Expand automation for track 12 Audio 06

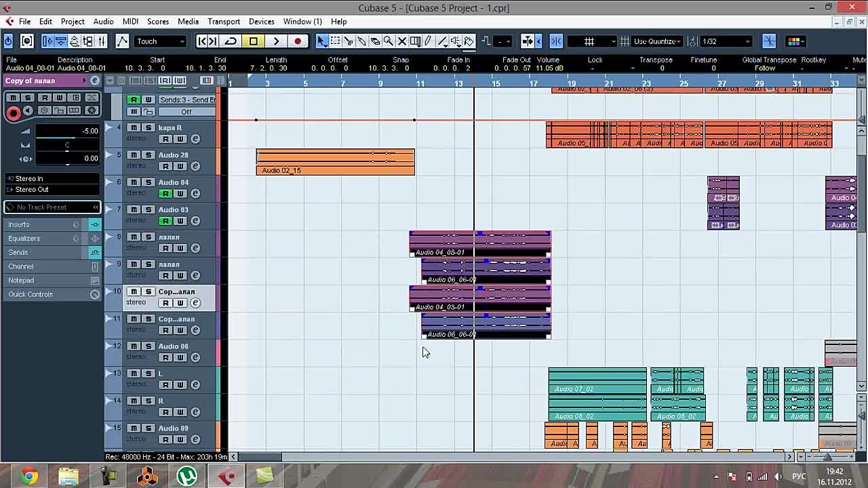(x=108, y=346)
